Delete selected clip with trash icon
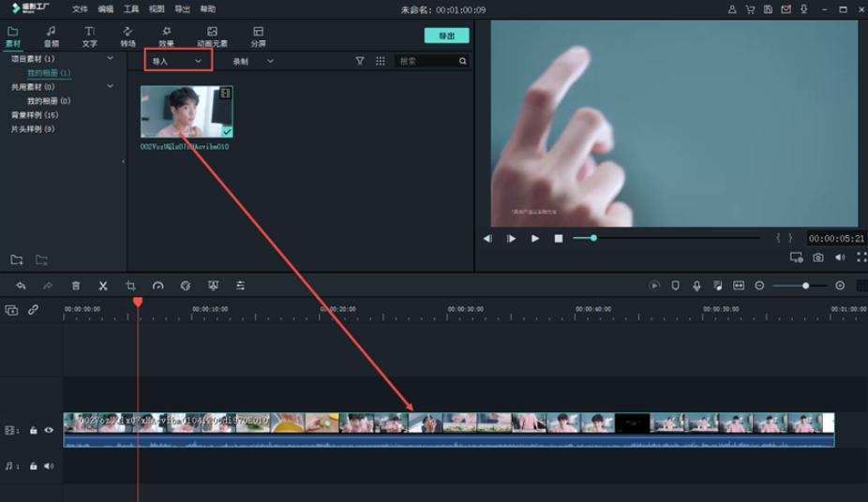 [76, 286]
